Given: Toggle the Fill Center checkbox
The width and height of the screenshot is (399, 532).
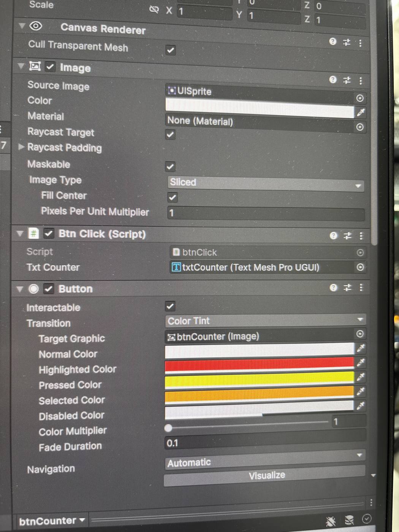Looking at the screenshot, I should (172, 197).
